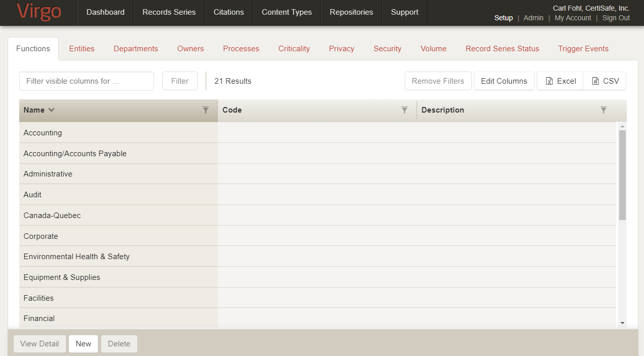Select the Environmental Health & Safety row
The height and width of the screenshot is (356, 644).
tap(77, 257)
